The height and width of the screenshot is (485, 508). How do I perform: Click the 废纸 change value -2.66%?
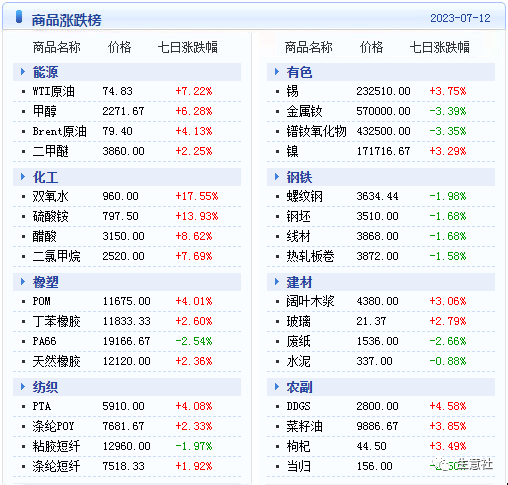pyautogui.click(x=448, y=341)
